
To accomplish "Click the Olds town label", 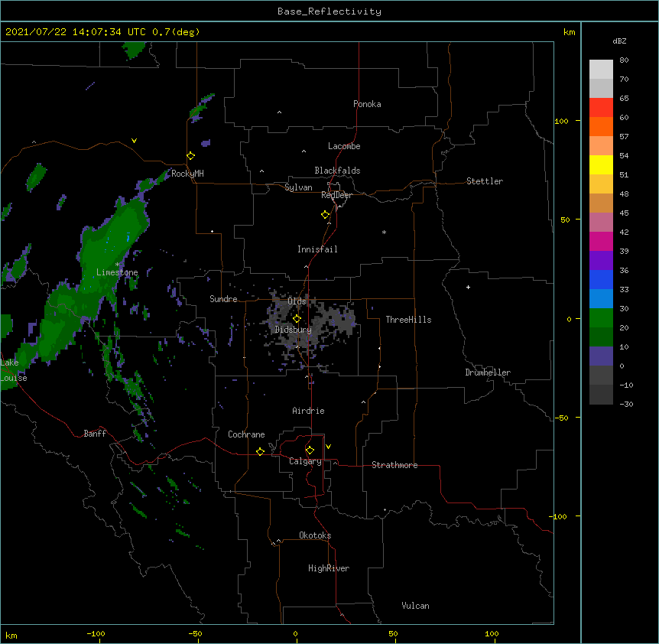I will [x=297, y=301].
